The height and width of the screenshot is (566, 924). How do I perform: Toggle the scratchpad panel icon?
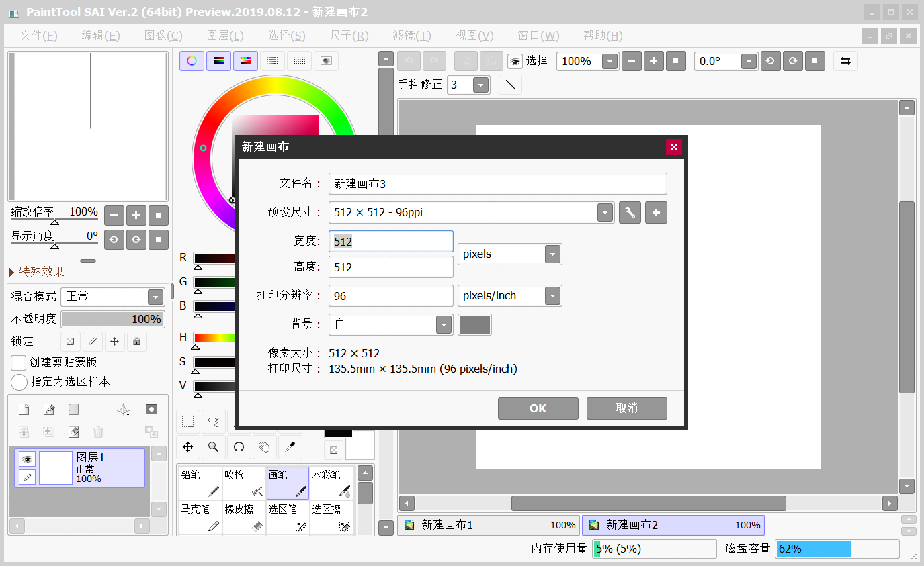pyautogui.click(x=326, y=61)
